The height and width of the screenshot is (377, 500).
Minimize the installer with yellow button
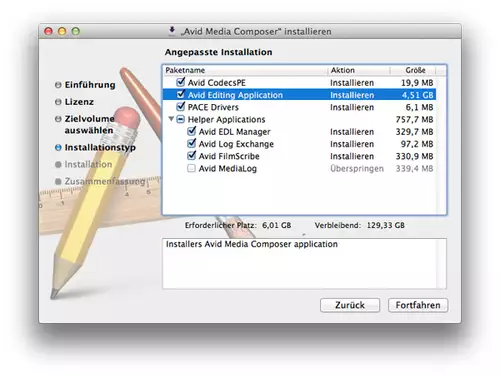(62, 31)
